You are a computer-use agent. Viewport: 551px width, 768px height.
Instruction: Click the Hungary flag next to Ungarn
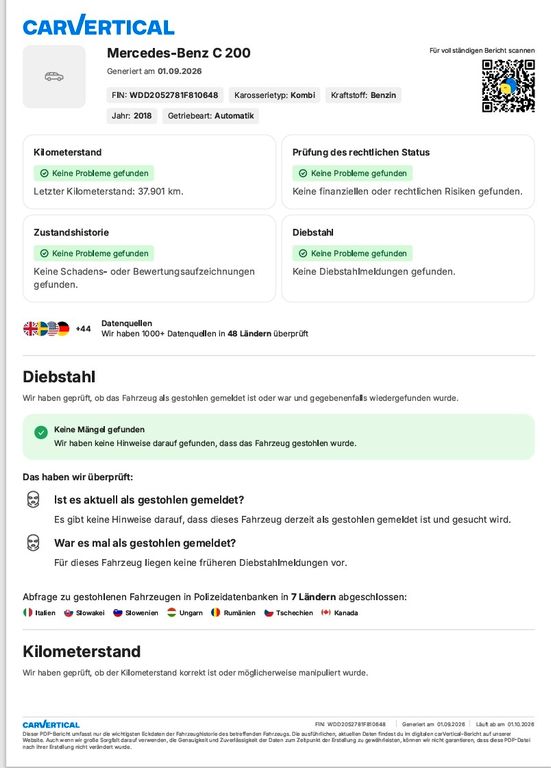(171, 612)
